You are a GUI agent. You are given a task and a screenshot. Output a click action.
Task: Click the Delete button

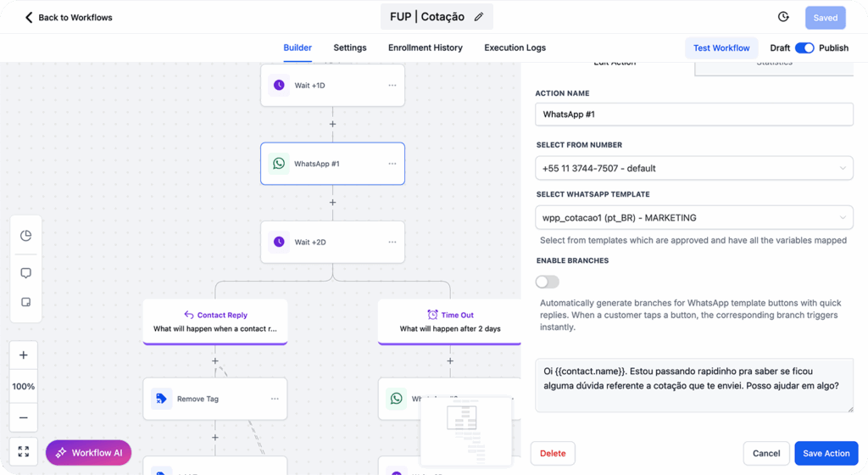pos(553,453)
